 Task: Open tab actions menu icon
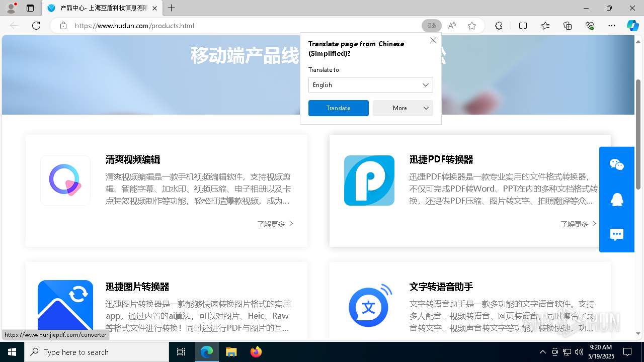coord(30,8)
